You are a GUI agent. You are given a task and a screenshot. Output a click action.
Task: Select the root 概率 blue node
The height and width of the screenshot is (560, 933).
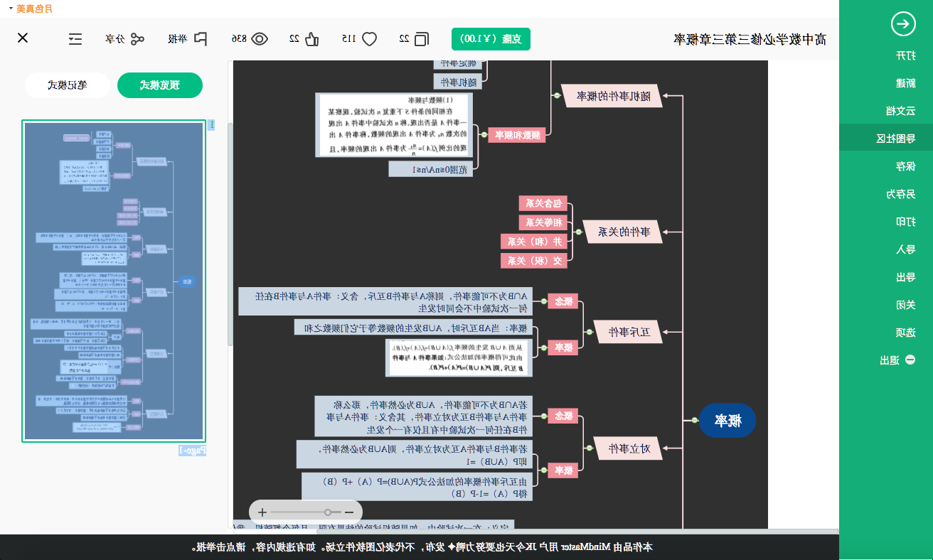(727, 420)
